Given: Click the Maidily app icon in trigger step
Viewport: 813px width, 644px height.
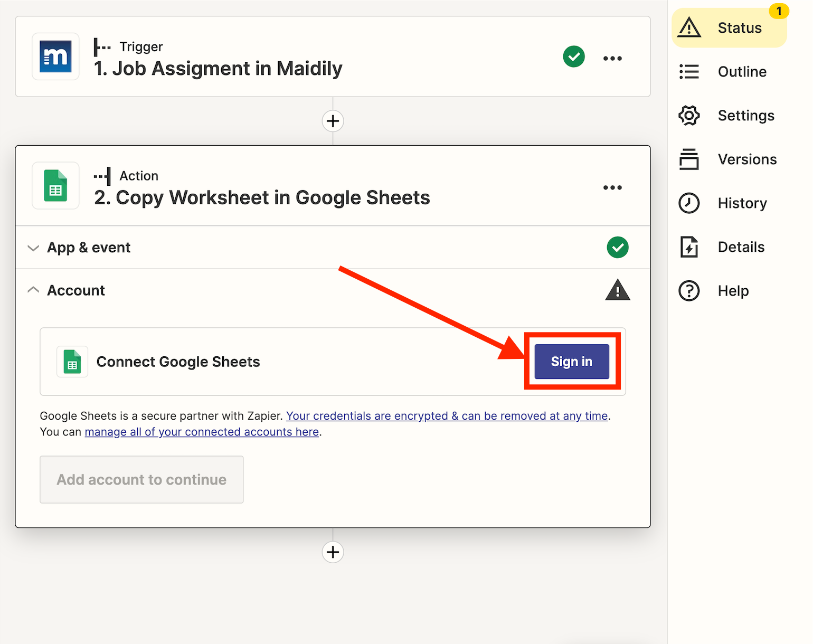Looking at the screenshot, I should [x=55, y=56].
